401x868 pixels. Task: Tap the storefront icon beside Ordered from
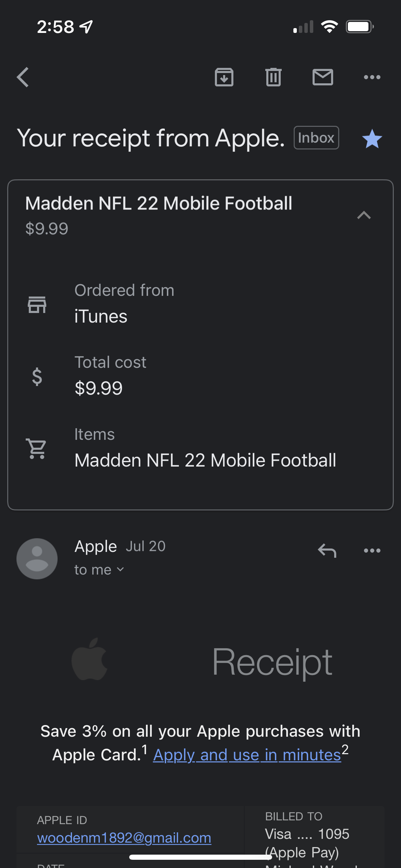(37, 304)
